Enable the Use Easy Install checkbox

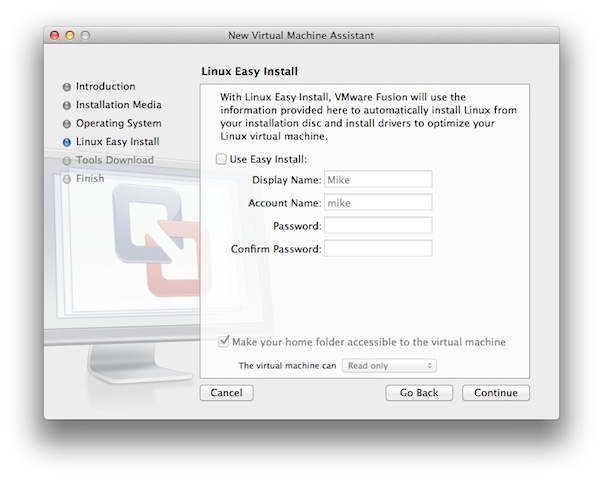pyautogui.click(x=221, y=159)
